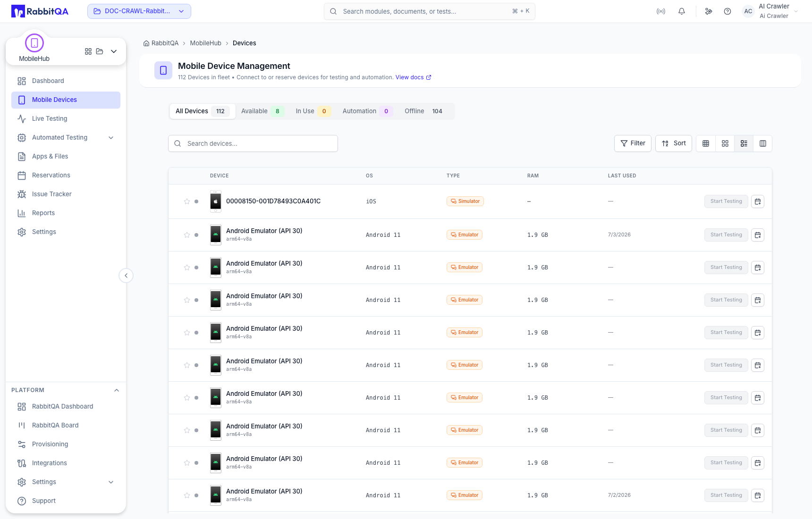Switch to grid view layout icon

(725, 143)
